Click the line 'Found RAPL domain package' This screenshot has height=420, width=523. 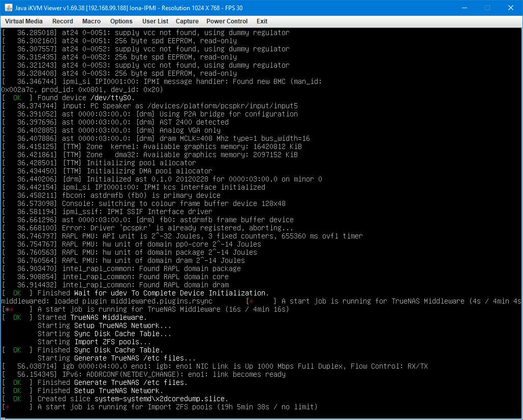pos(190,269)
